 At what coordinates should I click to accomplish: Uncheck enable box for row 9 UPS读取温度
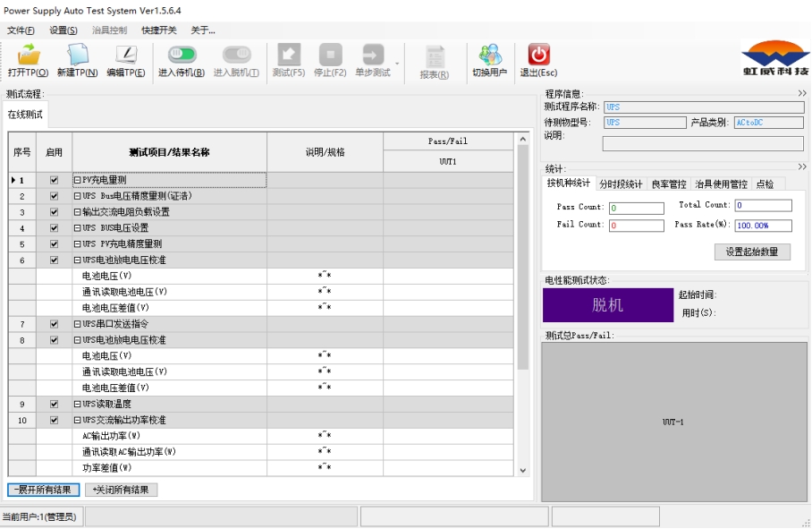click(54, 405)
